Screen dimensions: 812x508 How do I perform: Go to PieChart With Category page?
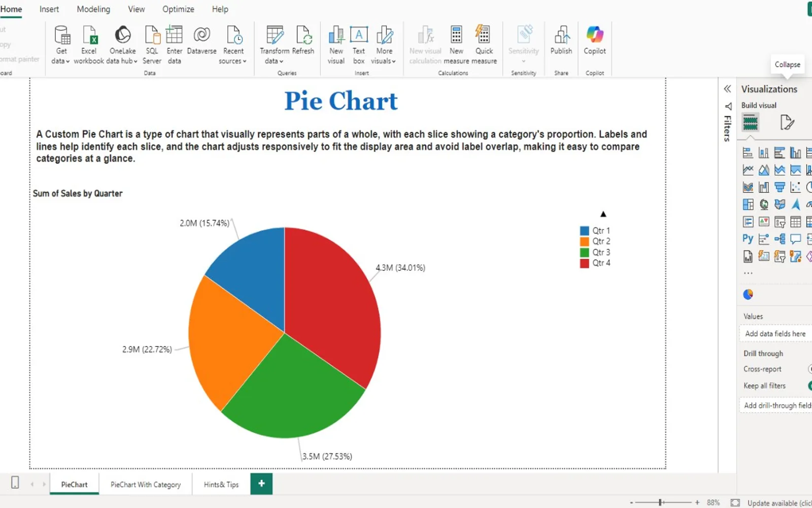[146, 485]
